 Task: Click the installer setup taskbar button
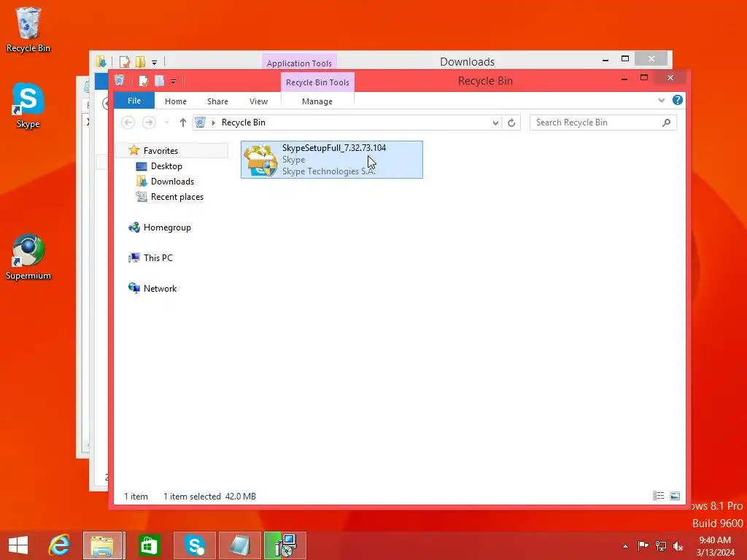point(285,545)
